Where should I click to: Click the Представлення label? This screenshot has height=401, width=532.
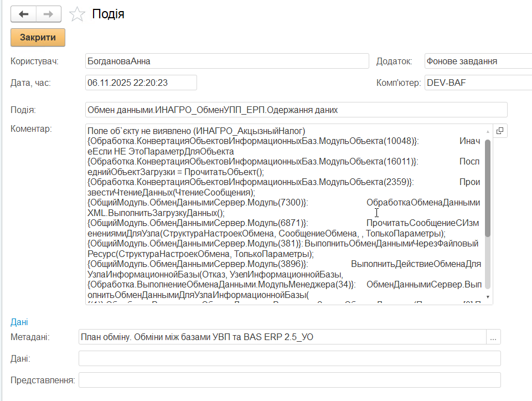pos(43,381)
